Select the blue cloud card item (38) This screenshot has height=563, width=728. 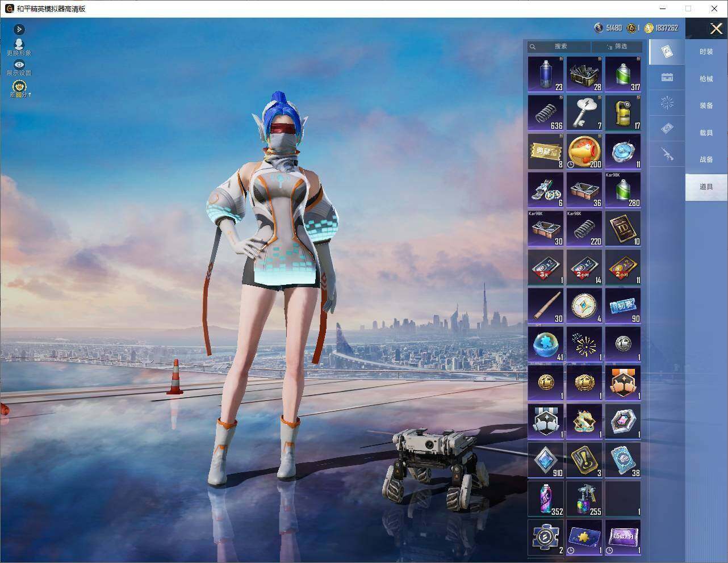click(623, 460)
